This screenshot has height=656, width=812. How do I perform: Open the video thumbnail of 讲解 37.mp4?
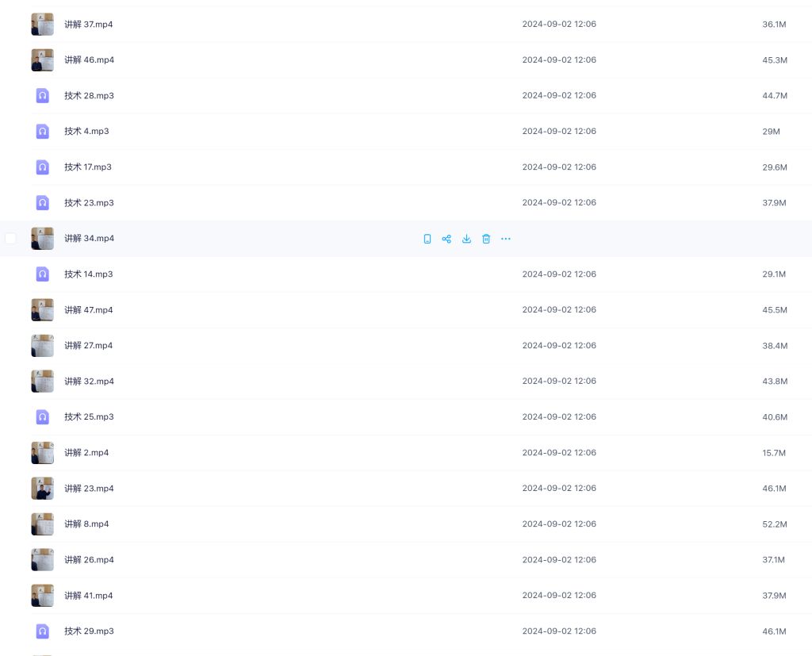43,25
